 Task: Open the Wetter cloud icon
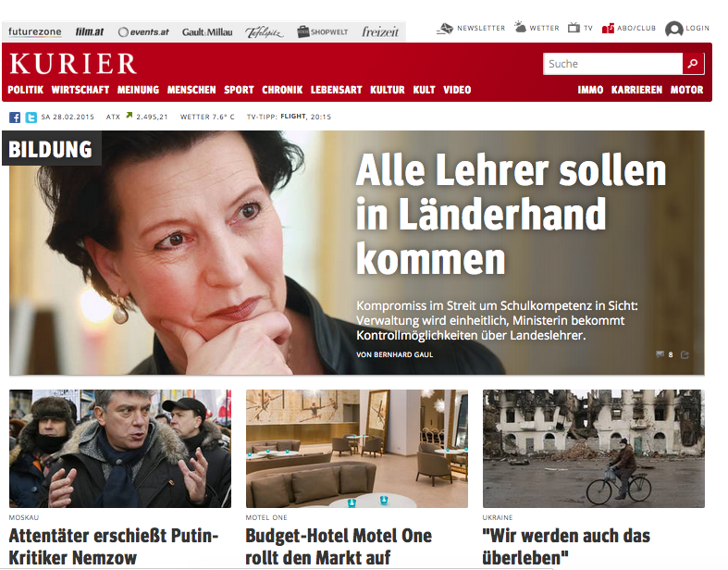pos(520,28)
